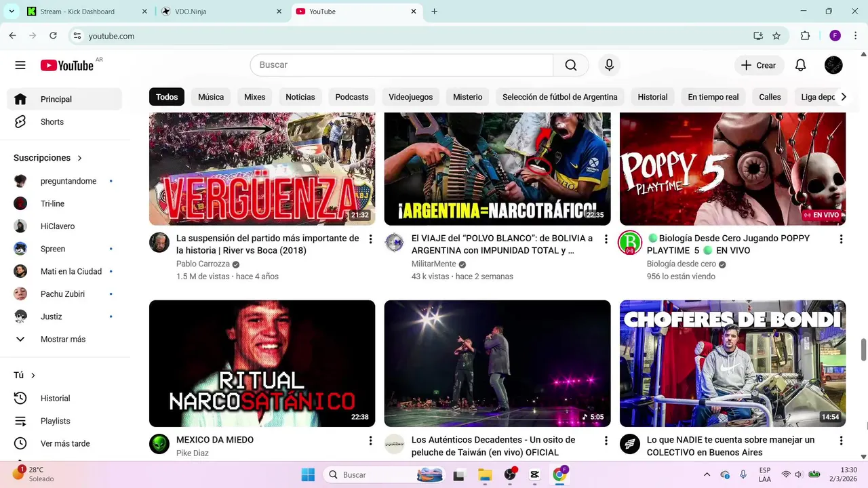This screenshot has height=488, width=868.
Task: Open Chrome extensions puzzle icon
Action: click(805, 36)
